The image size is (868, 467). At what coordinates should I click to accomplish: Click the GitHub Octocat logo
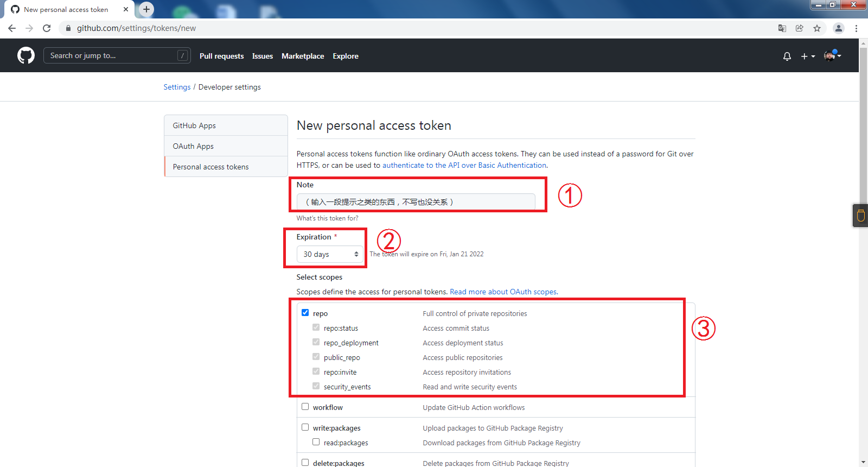[x=26, y=55]
